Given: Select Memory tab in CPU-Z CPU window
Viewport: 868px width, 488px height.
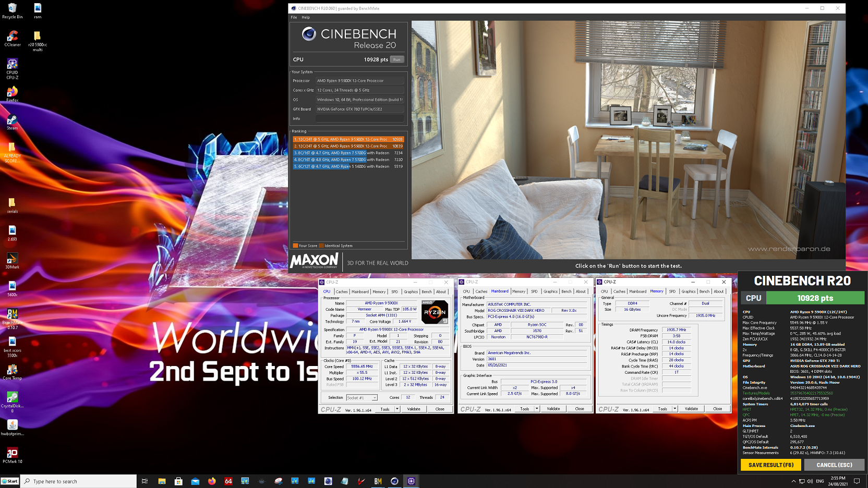Looking at the screenshot, I should pyautogui.click(x=379, y=292).
